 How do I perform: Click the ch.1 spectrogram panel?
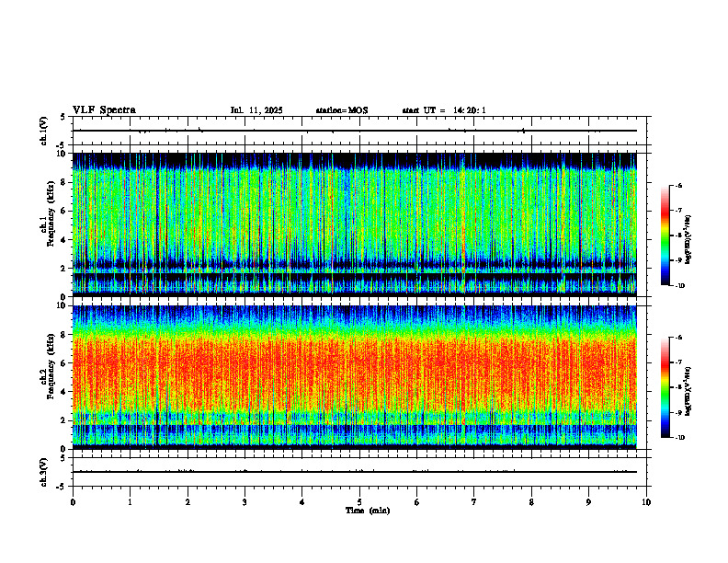click(x=355, y=224)
